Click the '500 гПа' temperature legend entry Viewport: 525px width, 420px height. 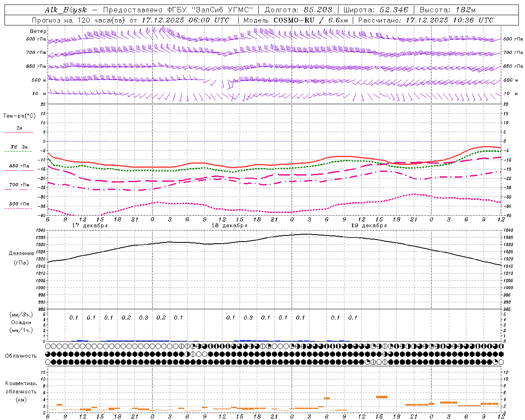pyautogui.click(x=19, y=204)
